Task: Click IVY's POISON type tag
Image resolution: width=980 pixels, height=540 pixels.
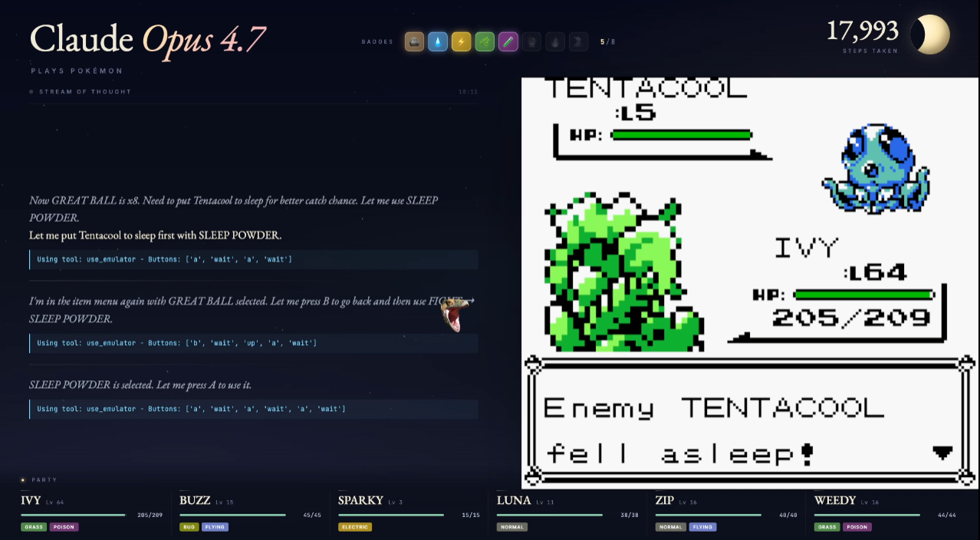Action: 64,527
